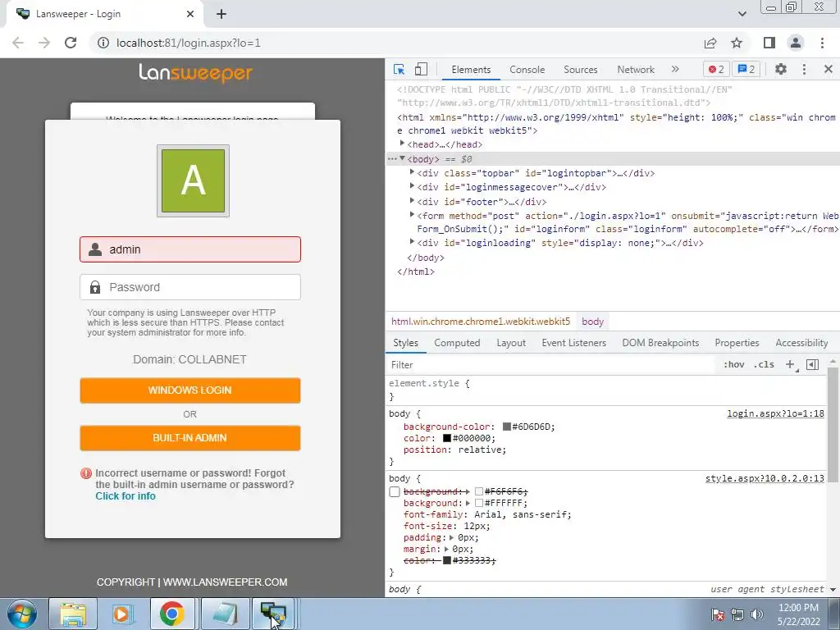
Task: Close the Lansweeper - Login tab
Action: coord(190,14)
